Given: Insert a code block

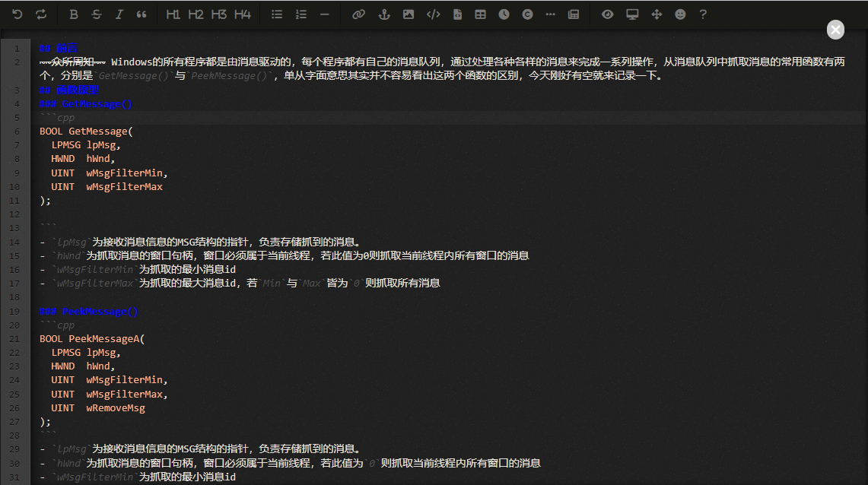Looking at the screenshot, I should coord(434,14).
